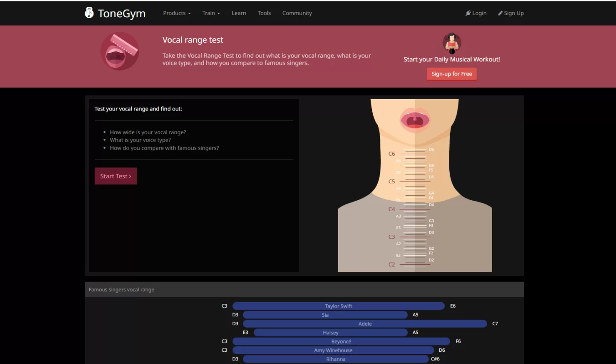616x364 pixels.
Task: Click the D6 label beside Amy Winehouse
Action: click(x=442, y=350)
